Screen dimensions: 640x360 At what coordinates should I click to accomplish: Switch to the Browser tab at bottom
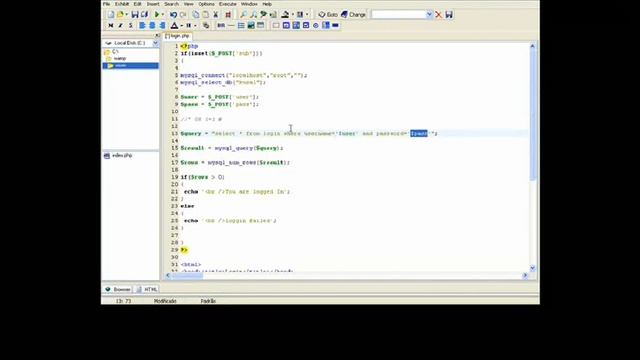[118, 289]
